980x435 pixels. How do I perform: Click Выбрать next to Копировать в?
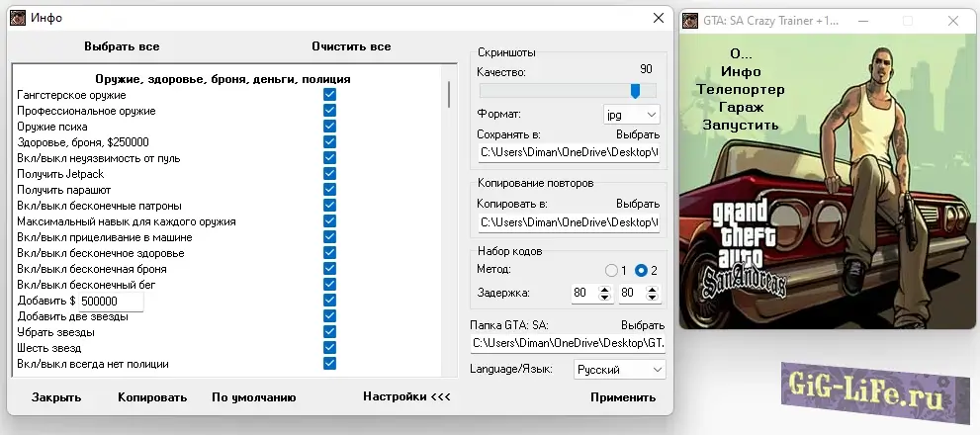pos(638,204)
